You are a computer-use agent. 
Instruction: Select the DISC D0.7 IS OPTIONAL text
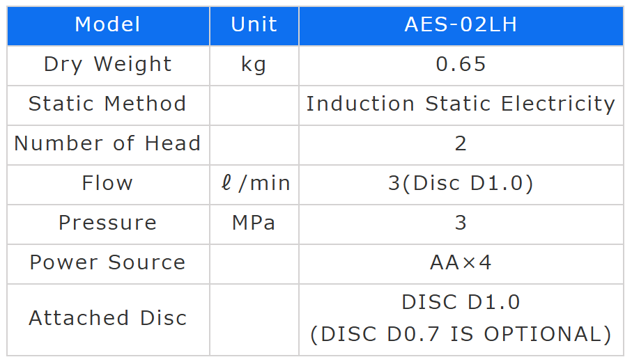461,335
